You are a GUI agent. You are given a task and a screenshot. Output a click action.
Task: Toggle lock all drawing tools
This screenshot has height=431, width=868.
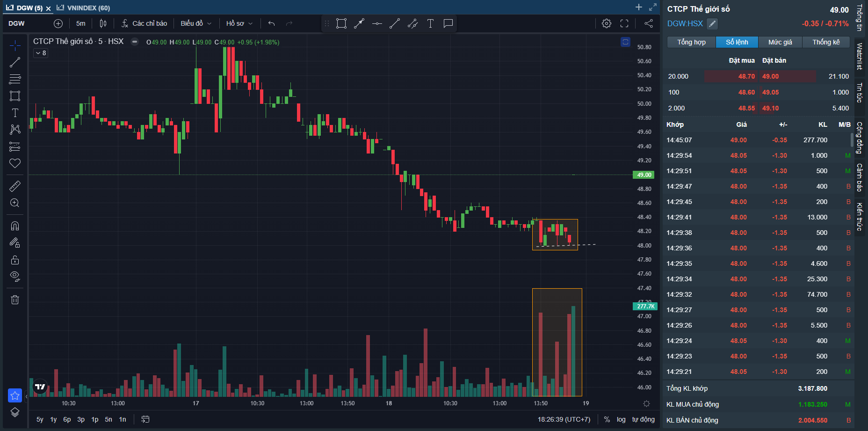pyautogui.click(x=15, y=260)
